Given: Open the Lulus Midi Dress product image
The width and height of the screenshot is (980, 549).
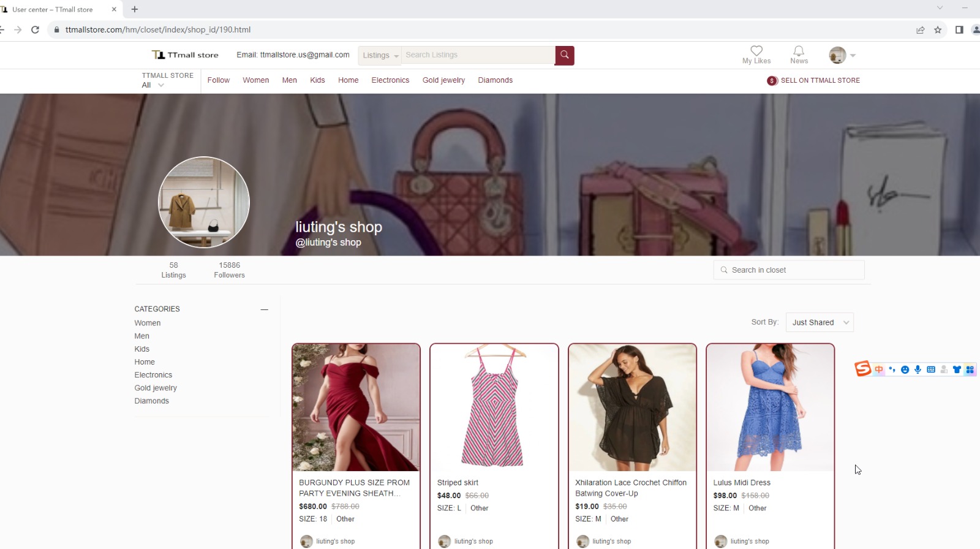Looking at the screenshot, I should pos(770,407).
